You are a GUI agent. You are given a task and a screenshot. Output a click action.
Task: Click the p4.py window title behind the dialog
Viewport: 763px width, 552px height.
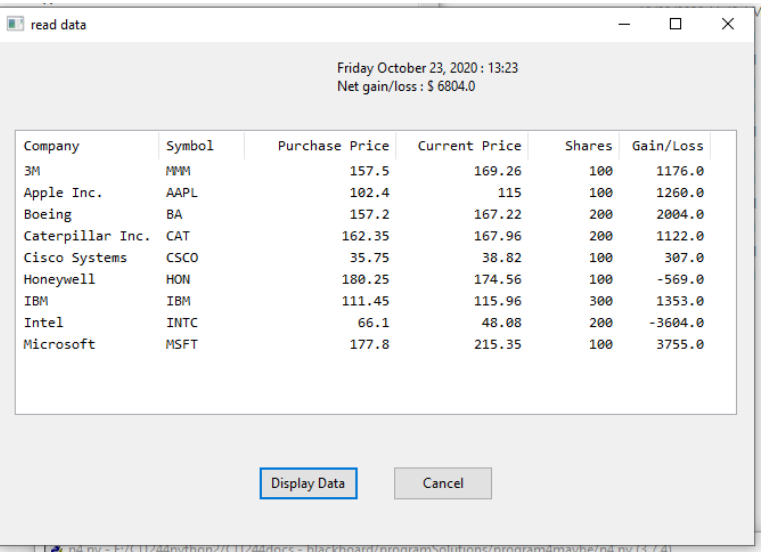click(370, 549)
